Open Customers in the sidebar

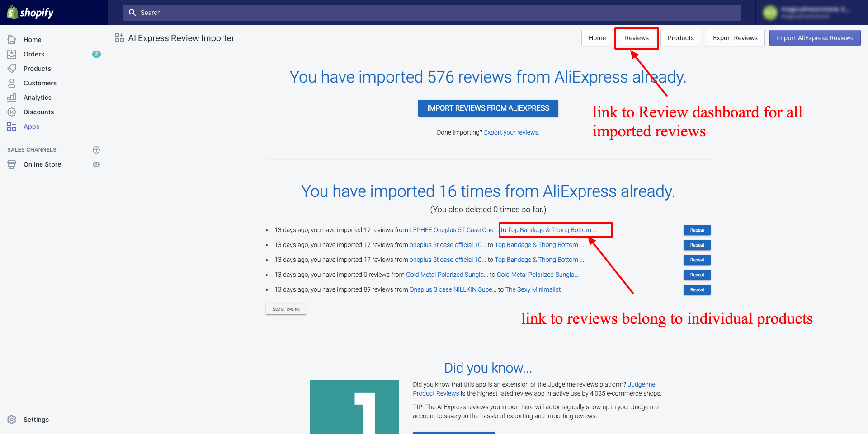click(40, 83)
